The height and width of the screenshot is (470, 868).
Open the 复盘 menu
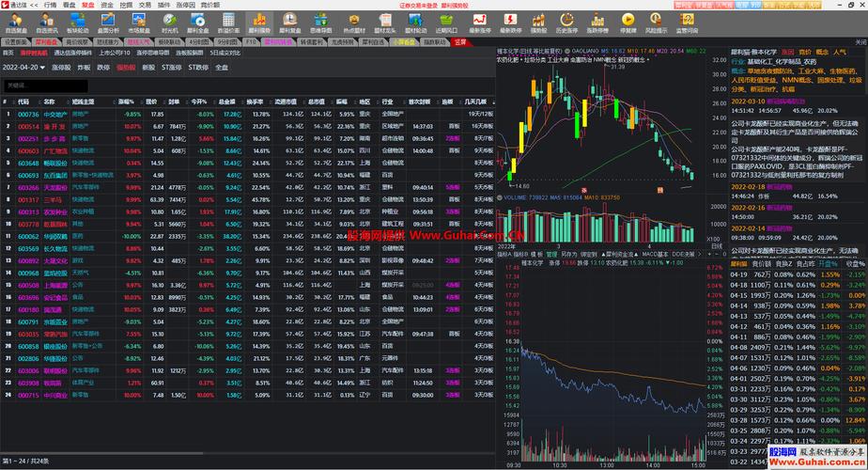point(88,5)
